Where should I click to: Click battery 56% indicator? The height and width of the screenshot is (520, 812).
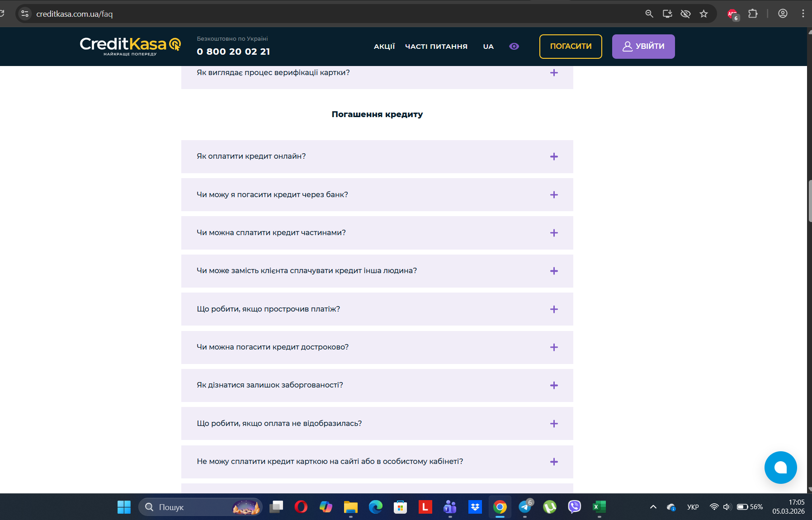tap(750, 507)
